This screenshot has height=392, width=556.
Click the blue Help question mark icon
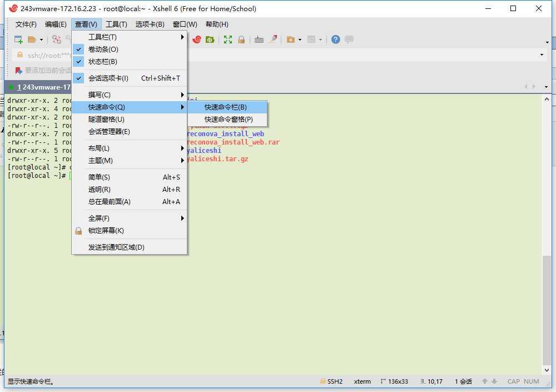335,39
